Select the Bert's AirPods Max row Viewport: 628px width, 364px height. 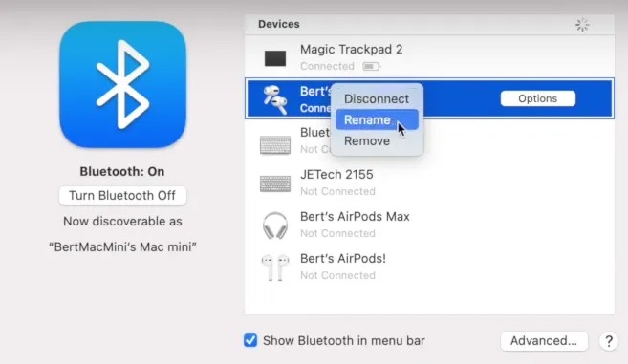pyautogui.click(x=429, y=225)
